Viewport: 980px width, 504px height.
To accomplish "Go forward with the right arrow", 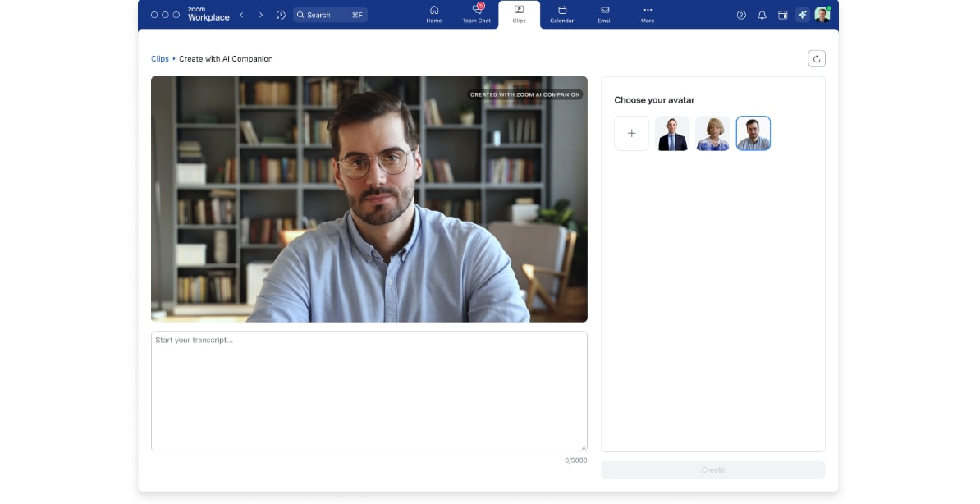I will tap(261, 15).
